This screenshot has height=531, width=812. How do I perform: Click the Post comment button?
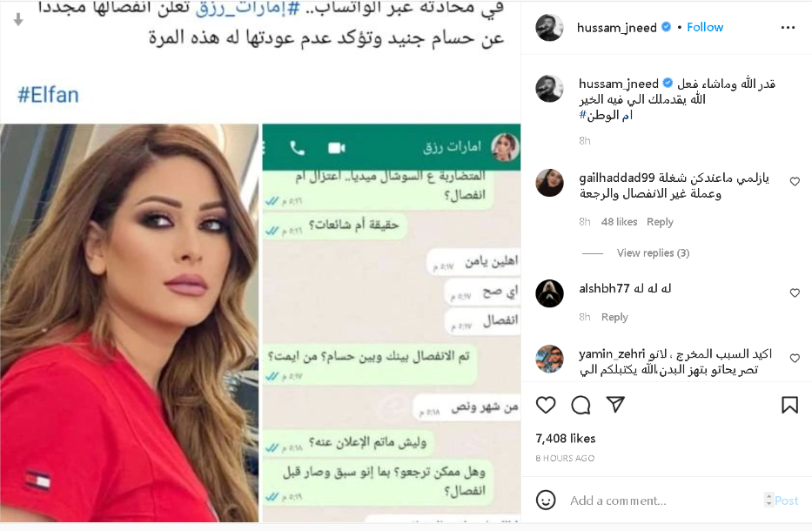click(x=786, y=501)
